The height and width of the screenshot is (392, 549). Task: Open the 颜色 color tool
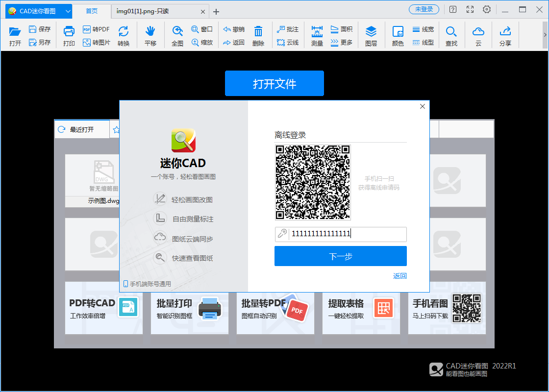tap(398, 36)
